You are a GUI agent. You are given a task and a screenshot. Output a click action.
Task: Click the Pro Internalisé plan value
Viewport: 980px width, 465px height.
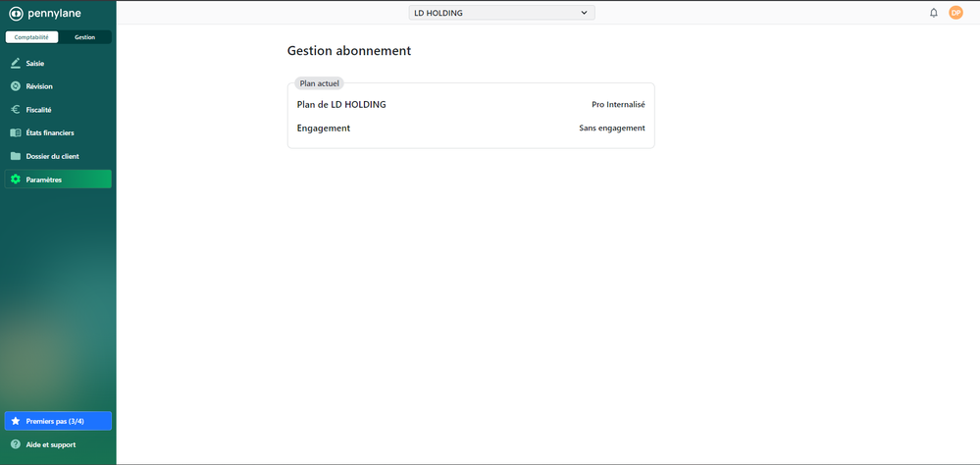point(618,104)
